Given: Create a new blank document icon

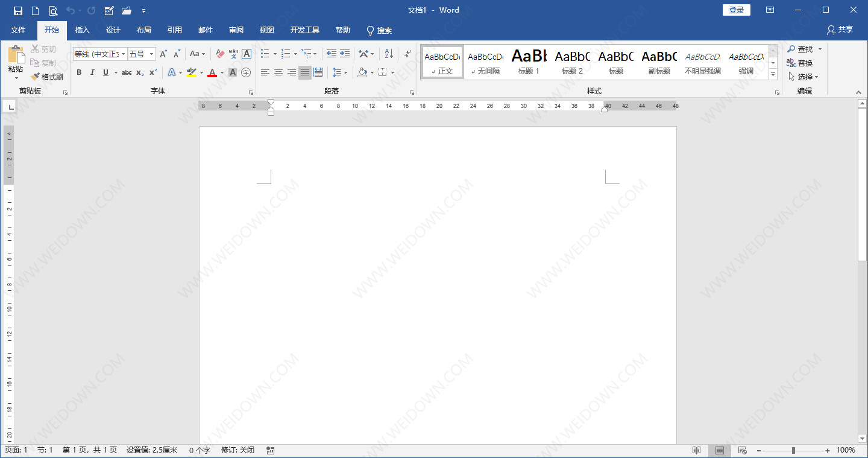Looking at the screenshot, I should coord(35,10).
